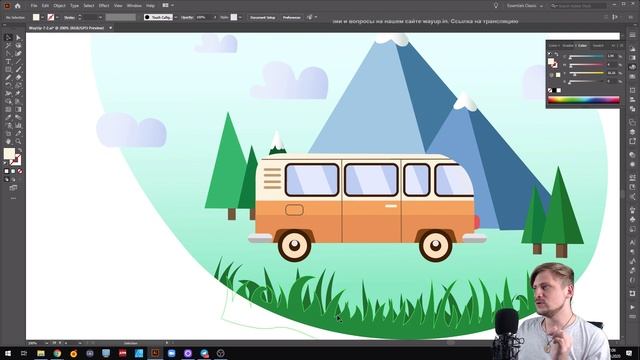Click the large fill color swatch in toolbar
Viewport: 640px width, 360px height.
[x=9, y=153]
